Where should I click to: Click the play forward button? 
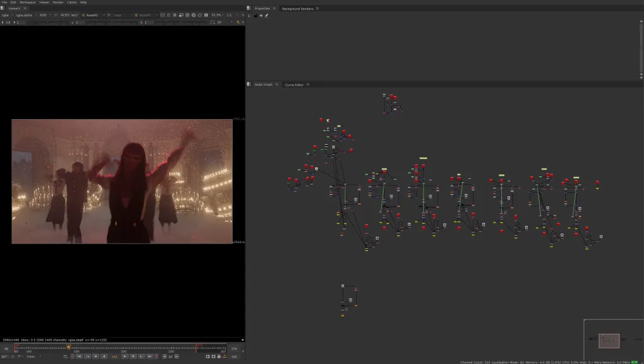coord(125,356)
